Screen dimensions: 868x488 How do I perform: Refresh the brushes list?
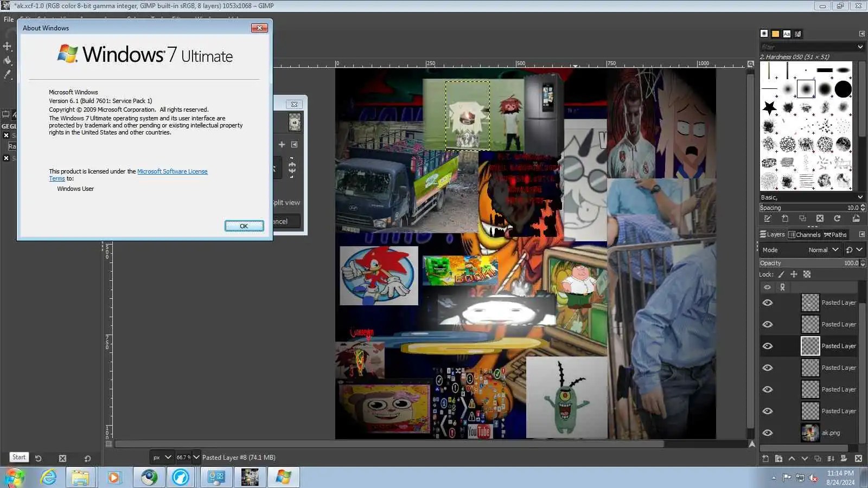[x=837, y=219]
